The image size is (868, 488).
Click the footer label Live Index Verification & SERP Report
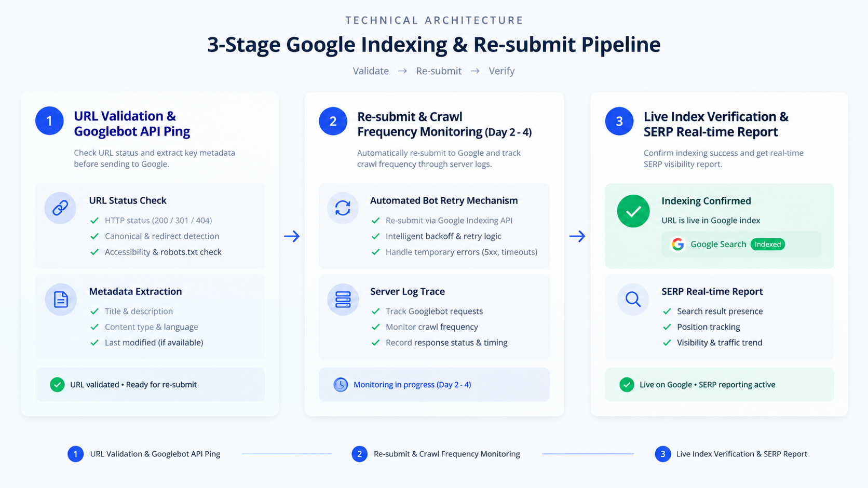[x=741, y=454]
